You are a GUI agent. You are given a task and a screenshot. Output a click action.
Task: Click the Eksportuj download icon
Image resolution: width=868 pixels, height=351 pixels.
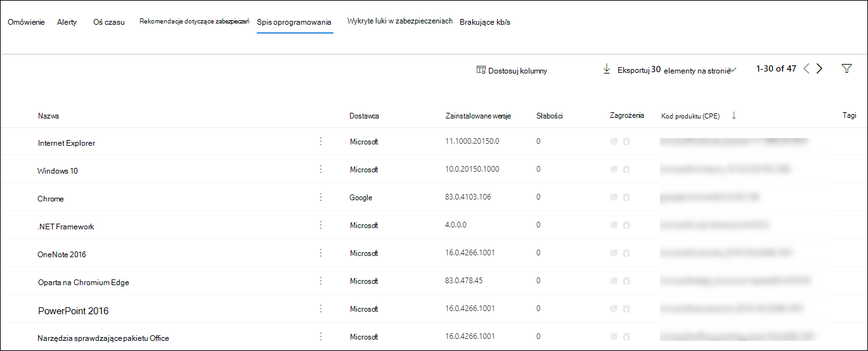(x=606, y=69)
